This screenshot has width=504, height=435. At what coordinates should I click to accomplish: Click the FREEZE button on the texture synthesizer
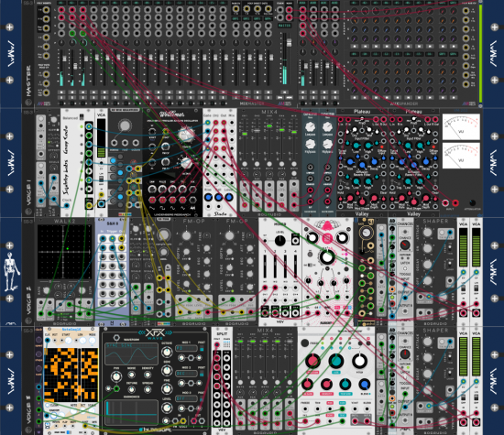[304, 343]
